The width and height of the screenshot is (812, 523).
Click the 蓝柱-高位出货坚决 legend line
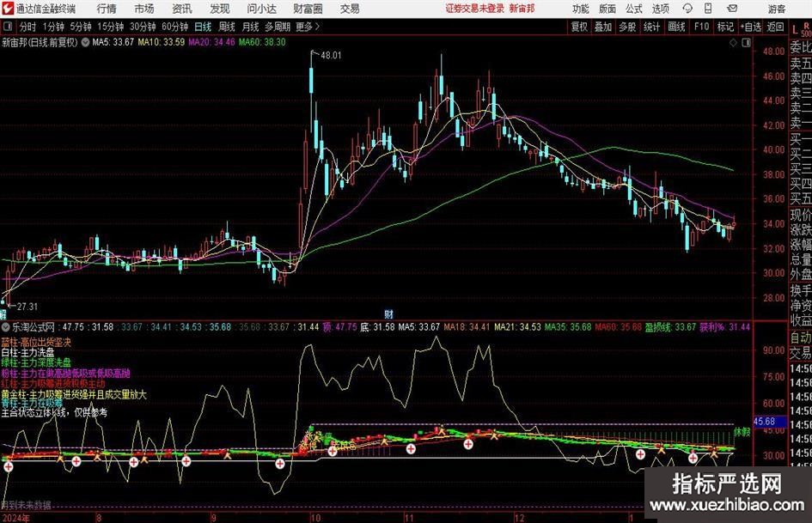(36, 343)
